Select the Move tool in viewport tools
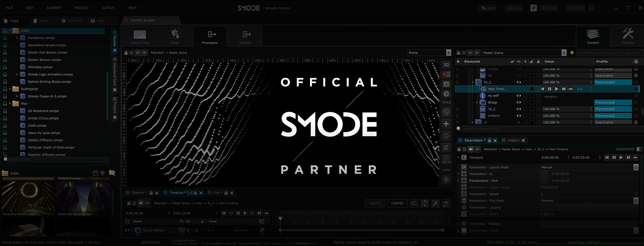Viewport: 644px width, 246px height. point(446,124)
